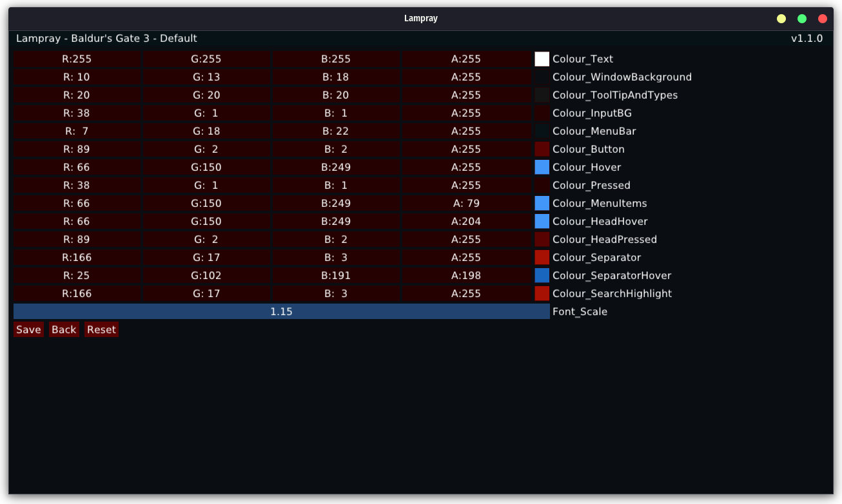Click the Lampray - Baldur's Gate 3 - Default title

(107, 39)
